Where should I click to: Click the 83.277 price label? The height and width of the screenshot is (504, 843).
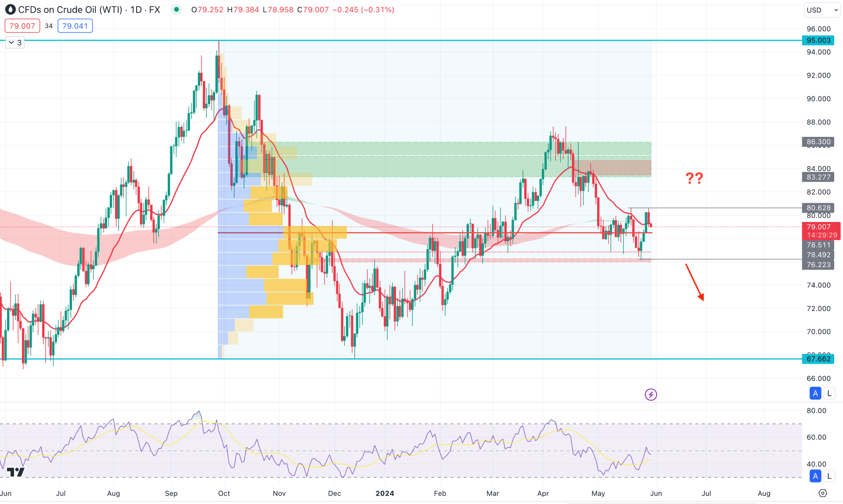818,177
